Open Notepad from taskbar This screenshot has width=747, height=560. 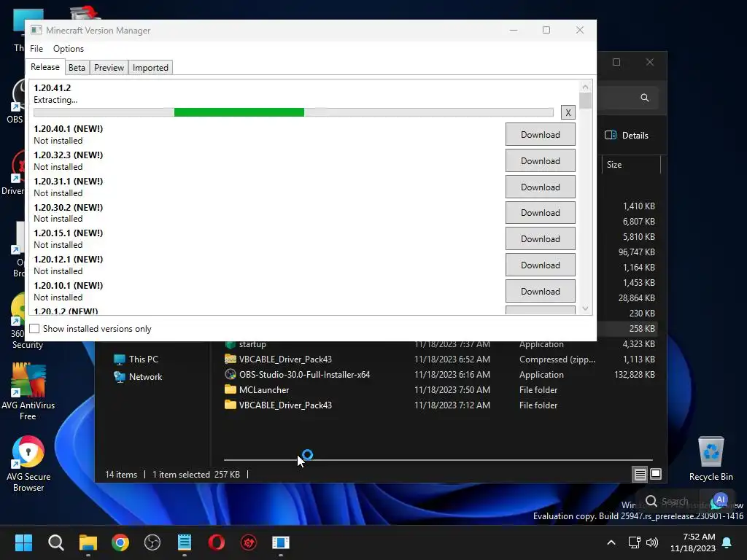(x=185, y=542)
